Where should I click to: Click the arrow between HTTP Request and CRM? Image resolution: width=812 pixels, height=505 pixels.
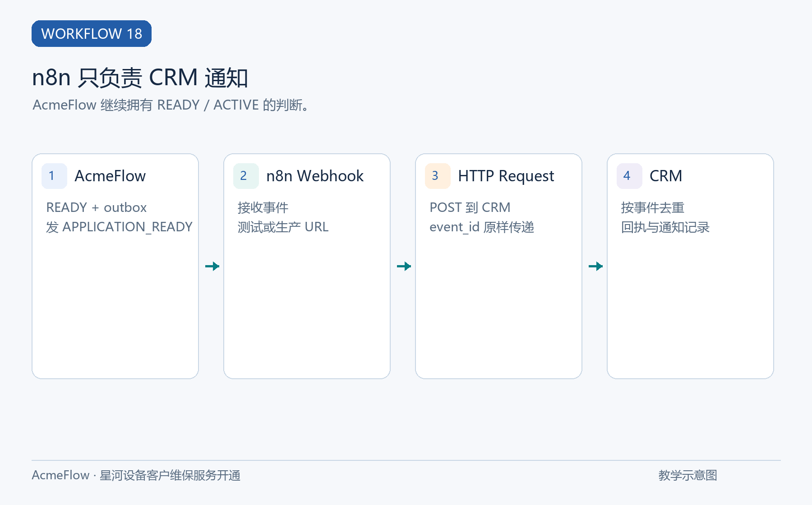(x=595, y=266)
